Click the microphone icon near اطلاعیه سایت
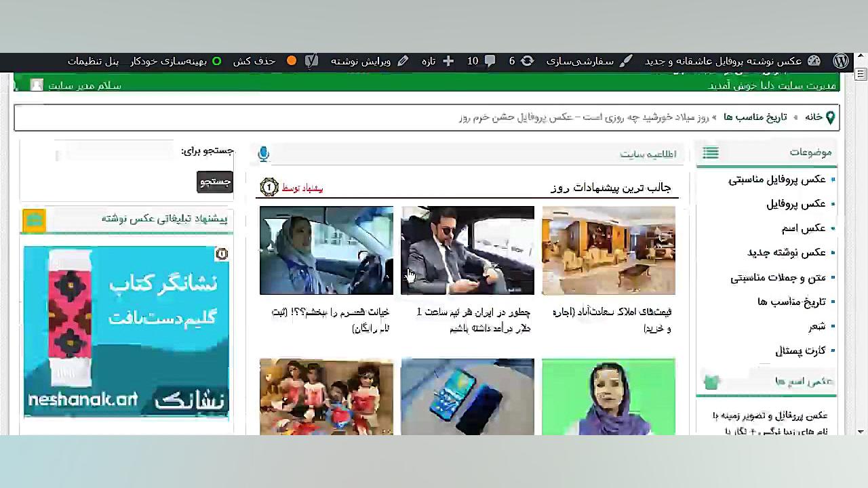The image size is (868, 488). [x=263, y=153]
